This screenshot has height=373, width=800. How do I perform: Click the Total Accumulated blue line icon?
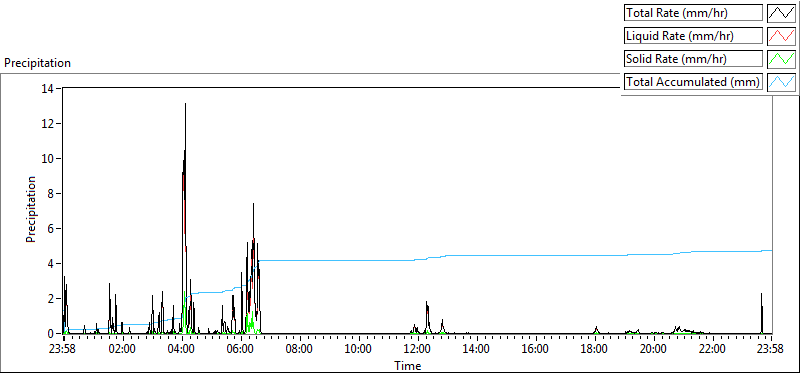point(782,82)
